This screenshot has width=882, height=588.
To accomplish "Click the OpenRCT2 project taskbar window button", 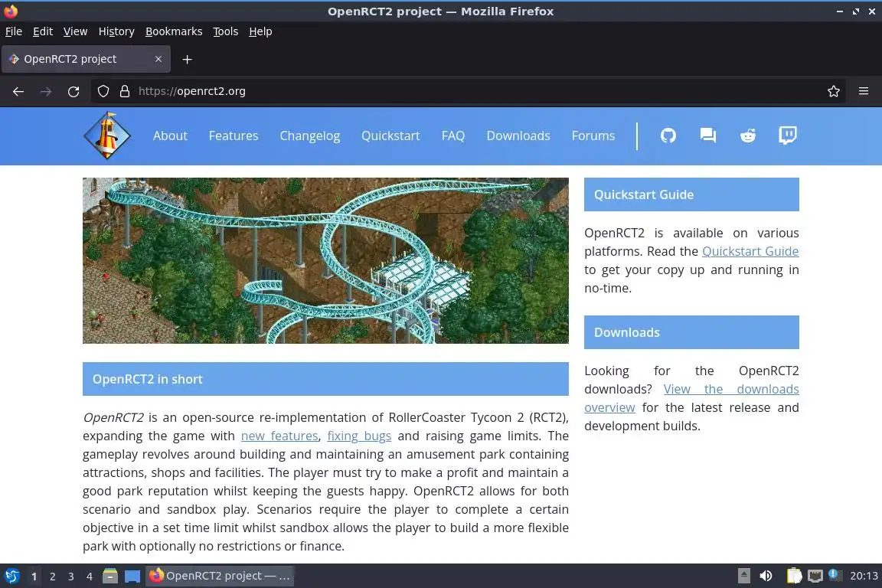I will 220,576.
